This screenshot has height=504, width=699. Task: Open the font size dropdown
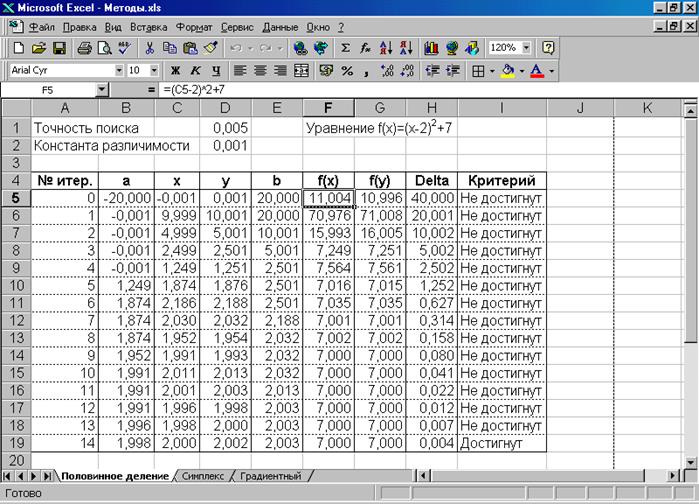pos(154,70)
